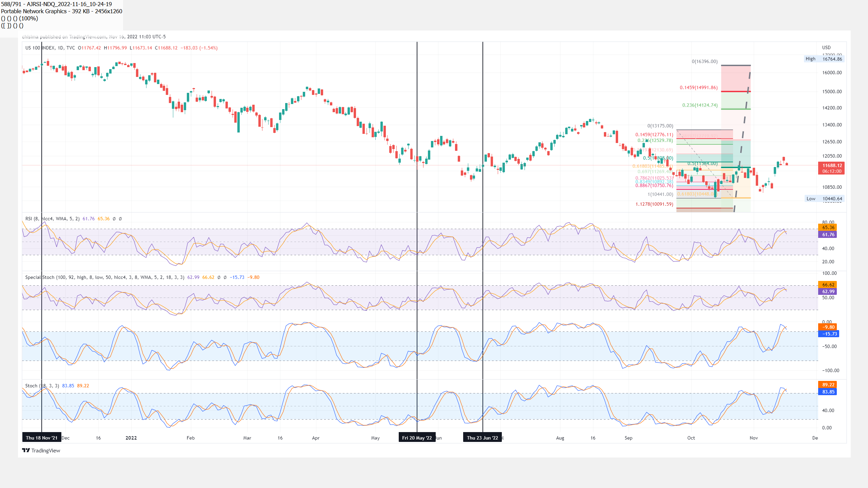Click the USD currency label on price axis
The height and width of the screenshot is (488, 868).
[826, 47]
